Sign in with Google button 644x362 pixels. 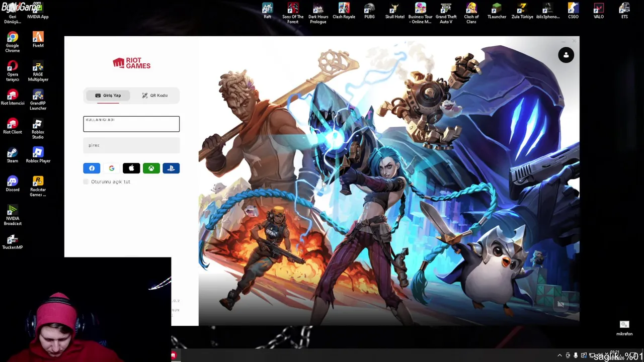click(x=112, y=168)
